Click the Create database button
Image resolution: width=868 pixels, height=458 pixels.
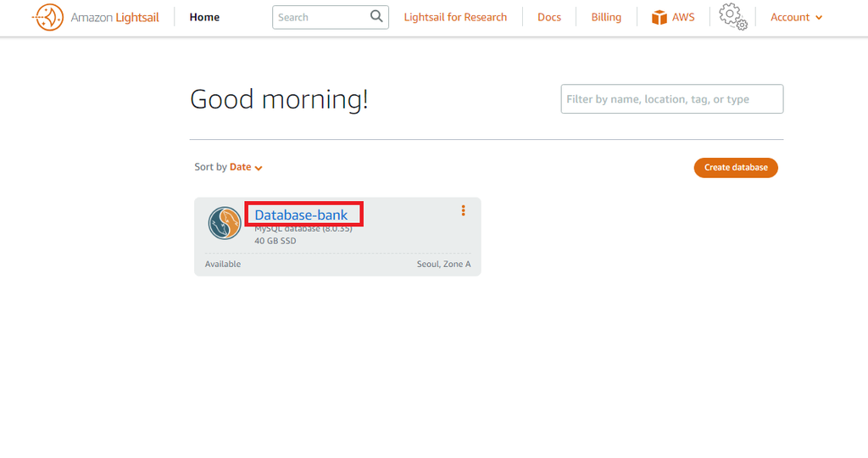tap(736, 168)
